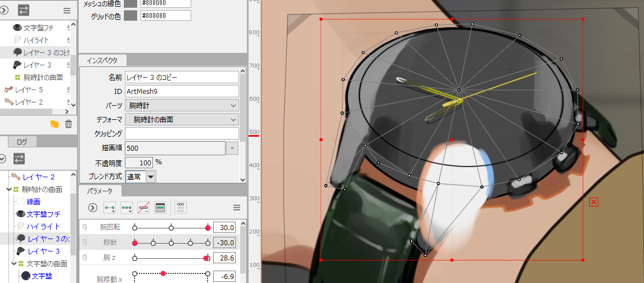This screenshot has width=644, height=283.
Task: Click the center mesh vertex on the watch face
Action: [x=459, y=90]
